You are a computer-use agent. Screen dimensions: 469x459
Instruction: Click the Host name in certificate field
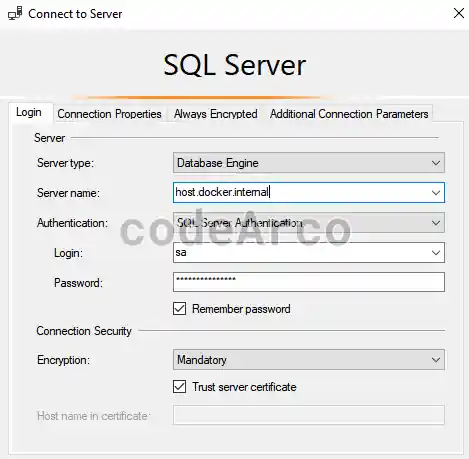point(309,415)
